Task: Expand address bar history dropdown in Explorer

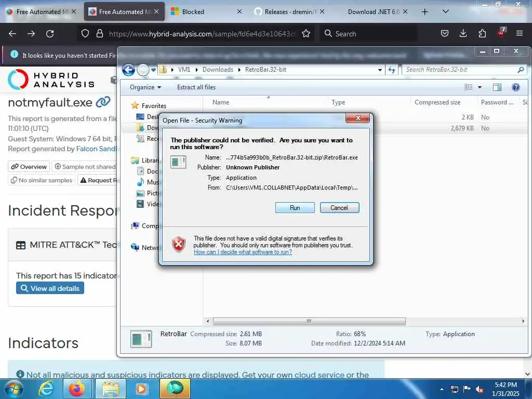Action: pos(380,70)
